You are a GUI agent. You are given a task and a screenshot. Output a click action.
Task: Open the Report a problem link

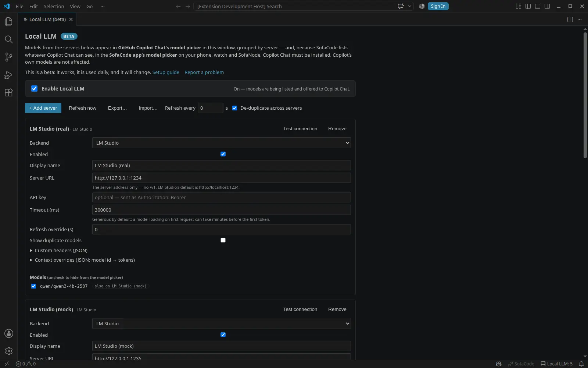[204, 72]
